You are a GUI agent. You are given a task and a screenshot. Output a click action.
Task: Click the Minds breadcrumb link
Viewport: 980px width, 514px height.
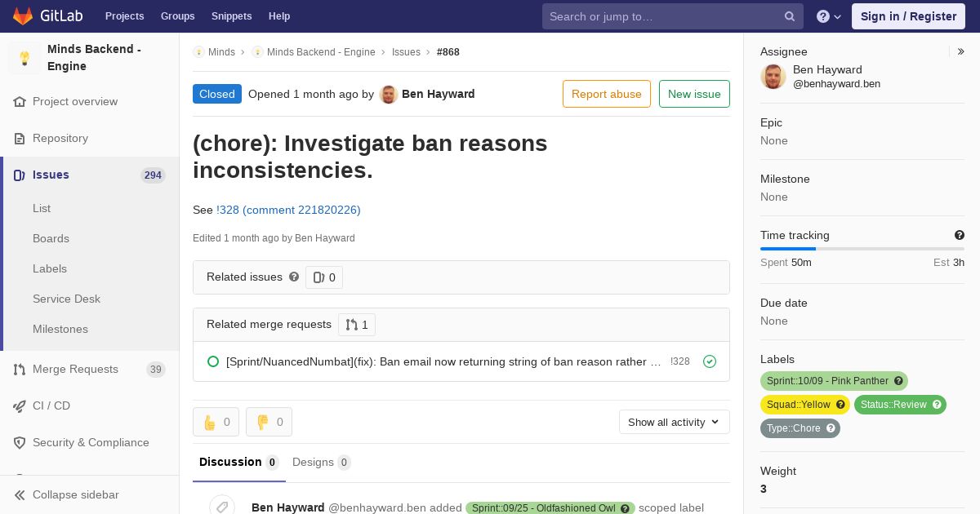coord(221,52)
